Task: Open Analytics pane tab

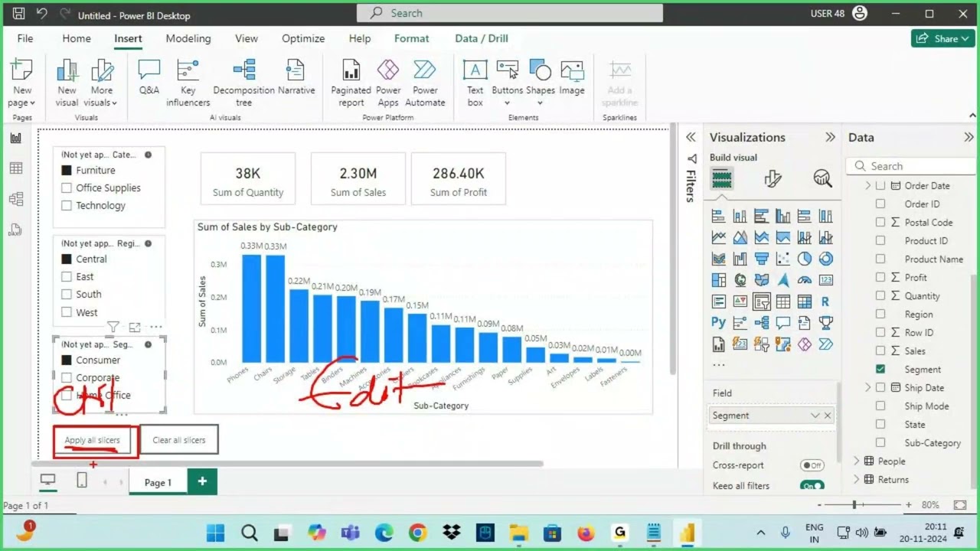Action: pos(822,179)
